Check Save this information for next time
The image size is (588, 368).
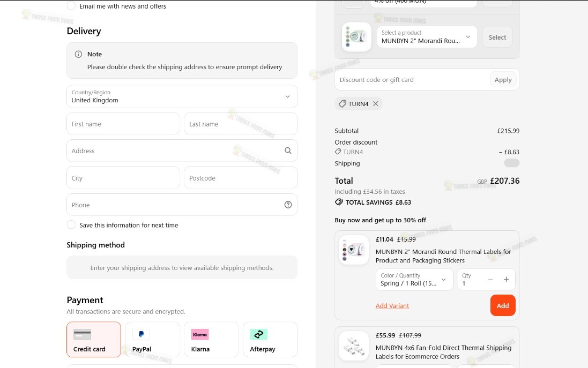(x=71, y=225)
